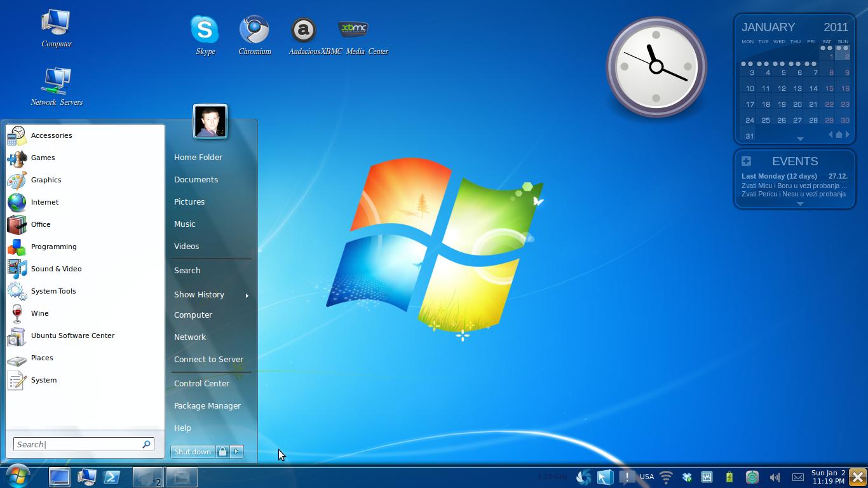
Task: Select the Computer desktop icon
Action: click(56, 29)
